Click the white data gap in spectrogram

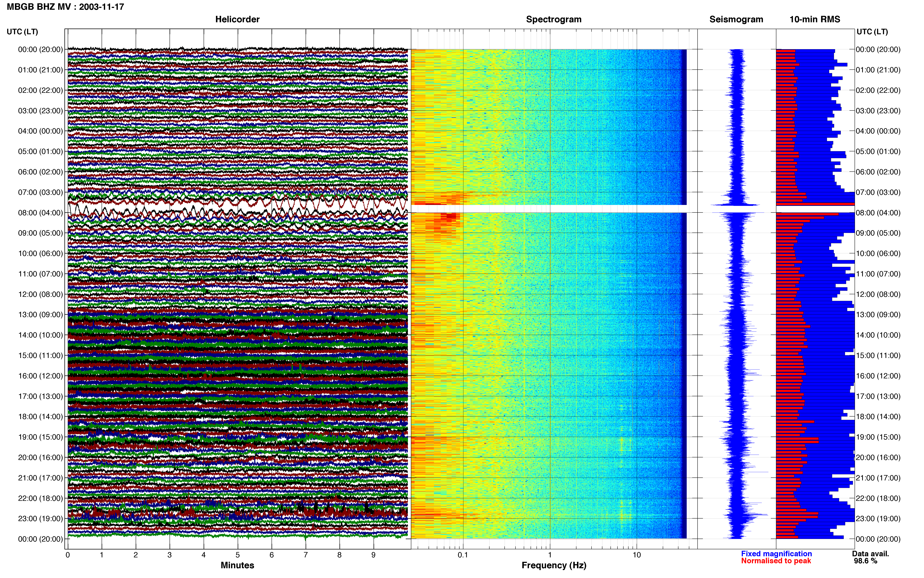pyautogui.click(x=549, y=209)
